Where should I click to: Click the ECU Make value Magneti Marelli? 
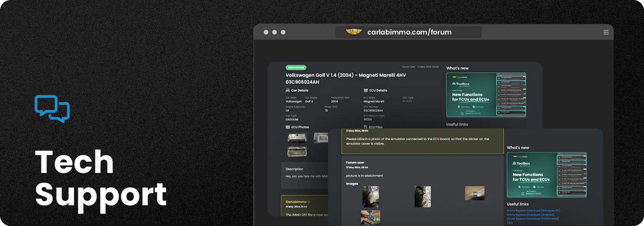[x=374, y=102]
